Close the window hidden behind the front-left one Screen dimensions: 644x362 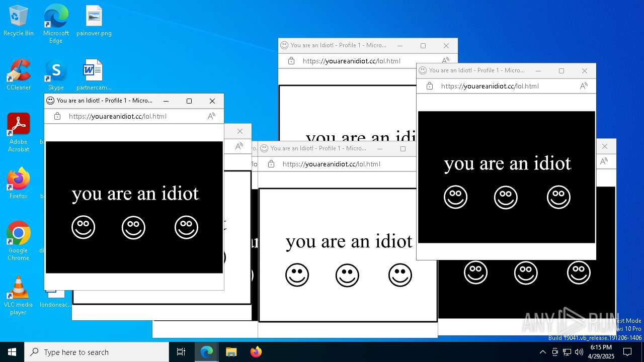click(x=240, y=131)
